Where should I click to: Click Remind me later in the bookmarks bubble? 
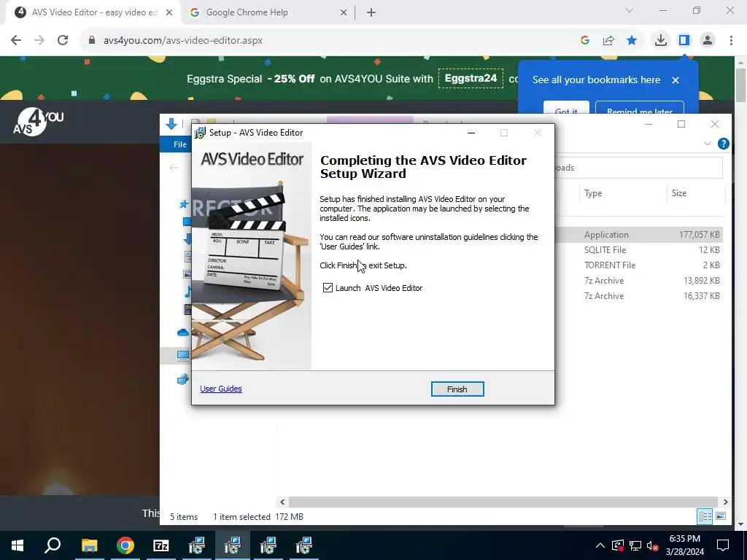tap(640, 109)
